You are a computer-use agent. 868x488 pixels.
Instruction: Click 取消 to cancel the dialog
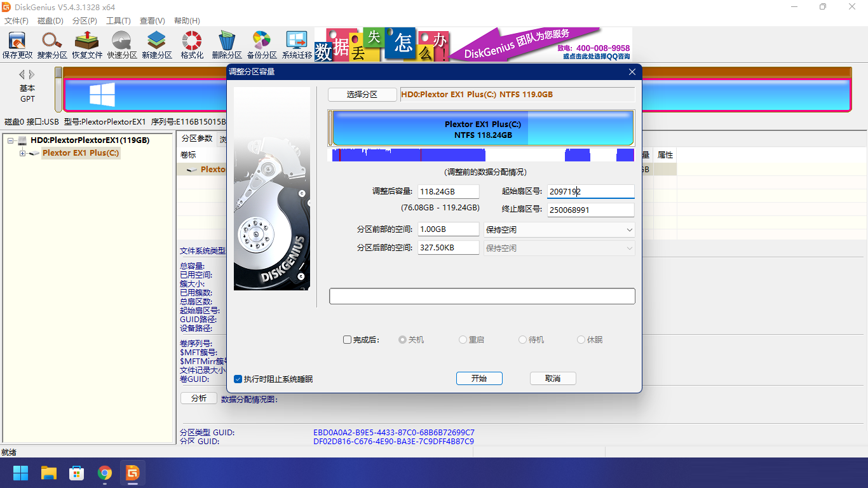pyautogui.click(x=553, y=378)
